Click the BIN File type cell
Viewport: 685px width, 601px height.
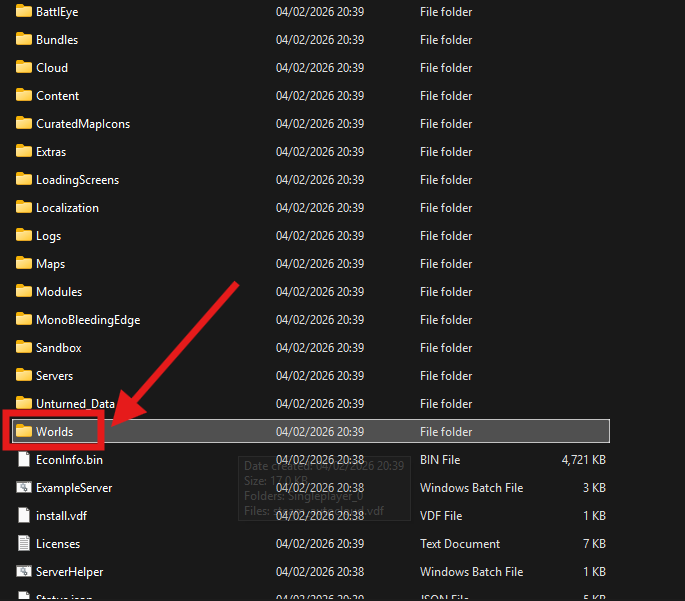click(440, 459)
